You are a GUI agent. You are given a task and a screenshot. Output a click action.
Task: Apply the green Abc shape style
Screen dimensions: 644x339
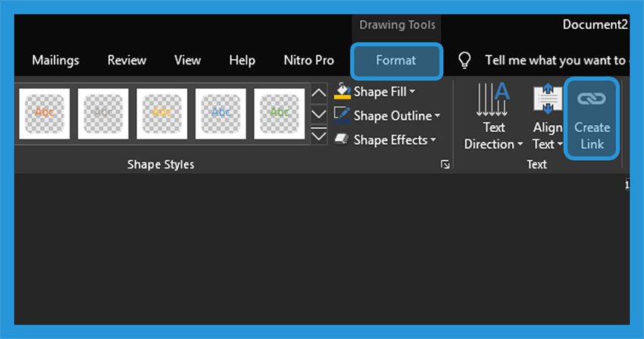pos(280,114)
